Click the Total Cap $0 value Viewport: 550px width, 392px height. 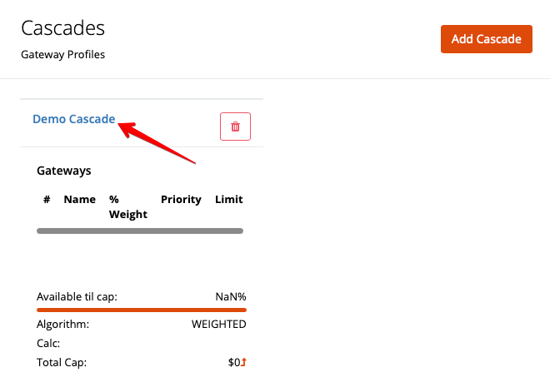[x=234, y=363]
